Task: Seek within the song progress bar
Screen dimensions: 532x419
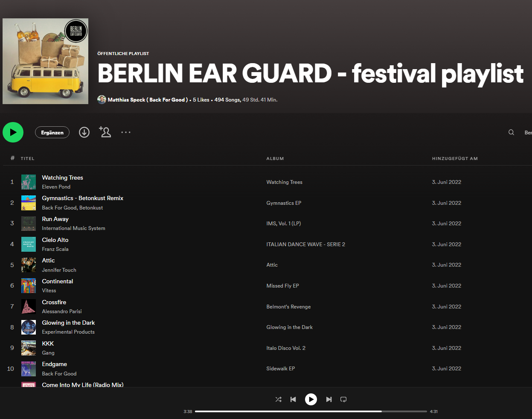Action: 311,411
